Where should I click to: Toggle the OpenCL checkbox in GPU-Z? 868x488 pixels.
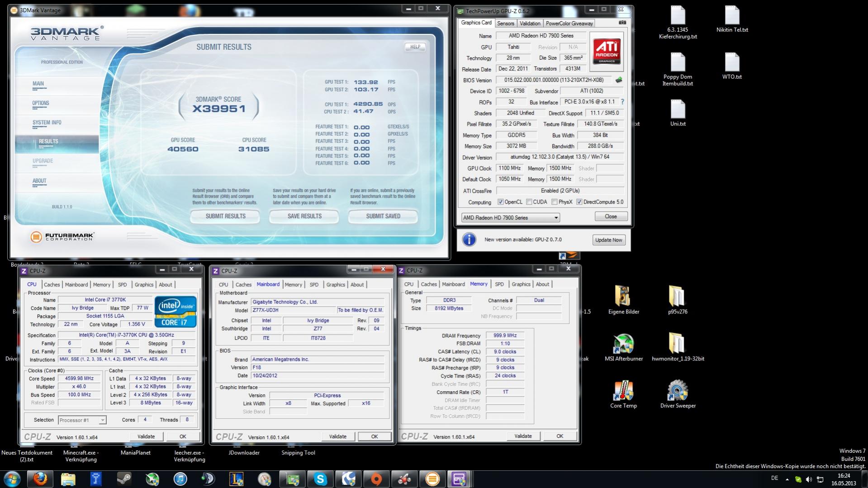(x=500, y=202)
